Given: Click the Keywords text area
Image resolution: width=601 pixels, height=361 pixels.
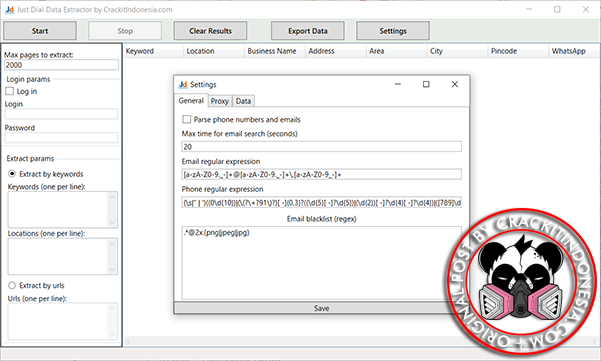Looking at the screenshot, I should [57, 210].
